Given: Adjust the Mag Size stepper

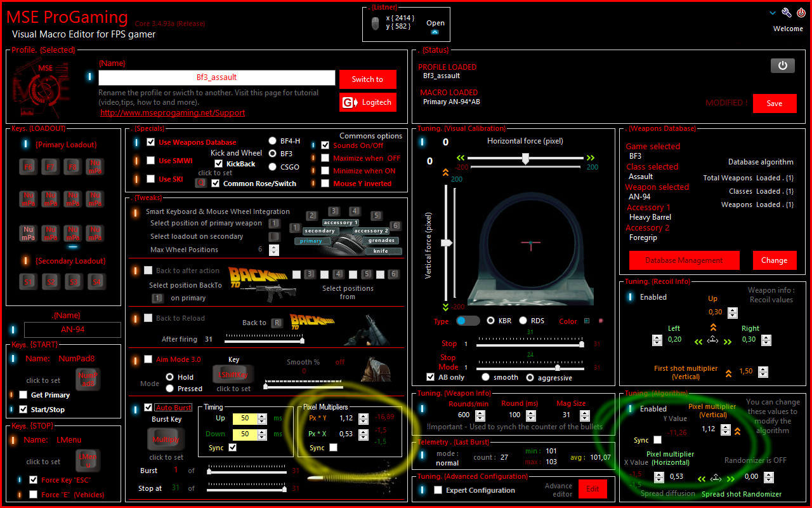Looking at the screenshot, I should coord(584,415).
